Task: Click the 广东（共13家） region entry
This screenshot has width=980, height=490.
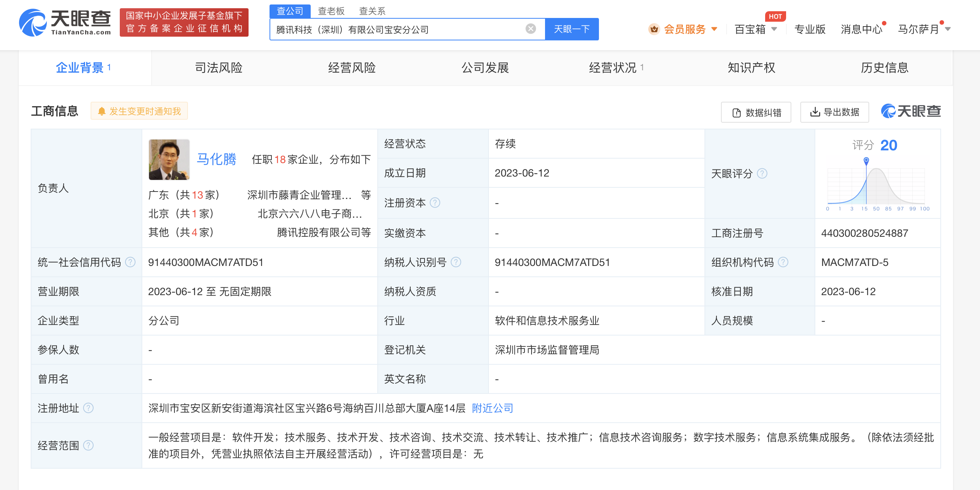Action: coord(185,195)
